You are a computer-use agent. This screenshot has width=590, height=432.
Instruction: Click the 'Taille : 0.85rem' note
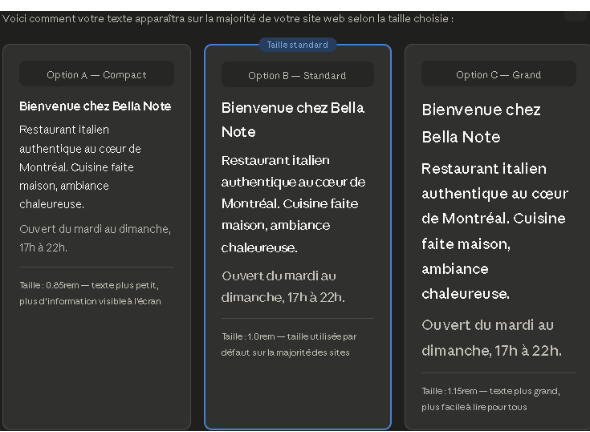90,293
